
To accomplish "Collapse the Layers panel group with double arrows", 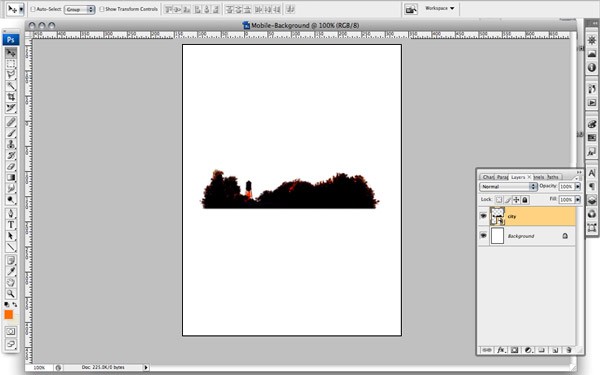I will click(x=579, y=172).
